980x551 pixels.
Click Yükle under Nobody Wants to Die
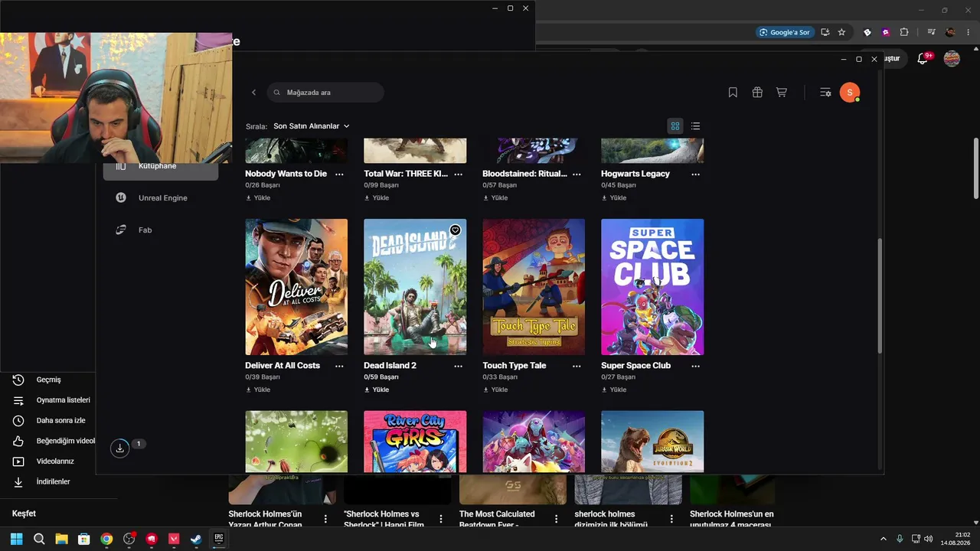[258, 198]
